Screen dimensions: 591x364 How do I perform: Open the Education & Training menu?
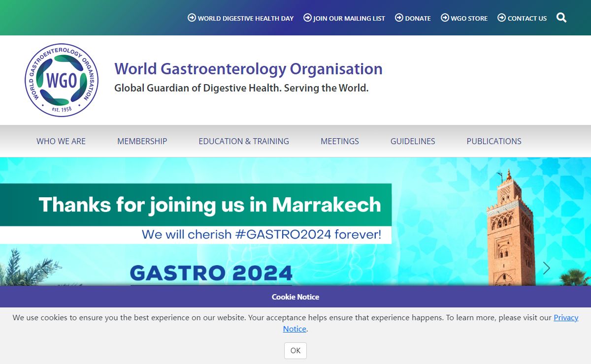(x=244, y=141)
